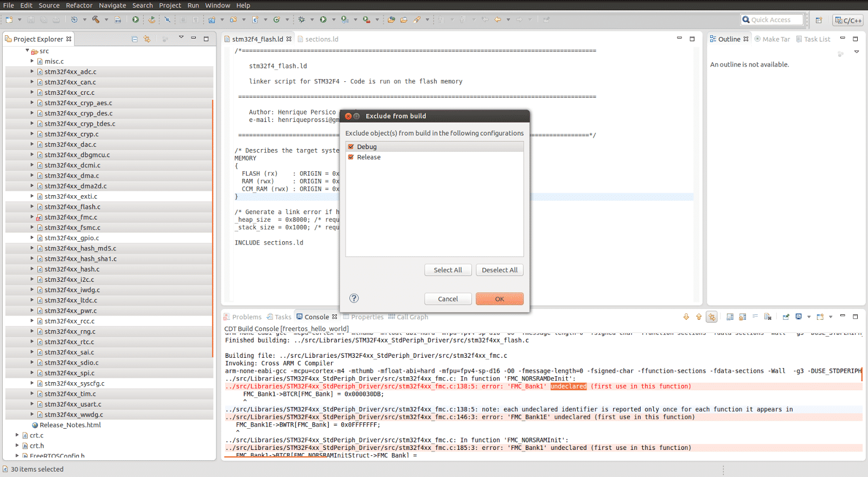Click the Deselect All button
Viewport: 868px width, 477px height.
500,270
